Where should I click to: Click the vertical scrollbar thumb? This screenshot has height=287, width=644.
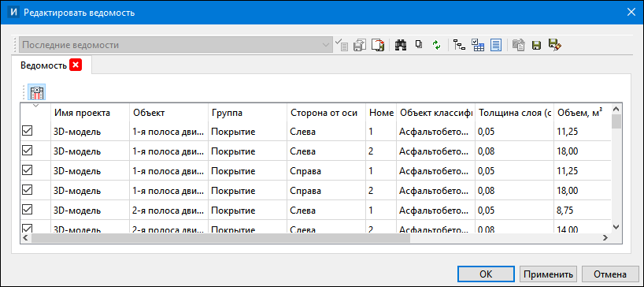[x=616, y=121]
